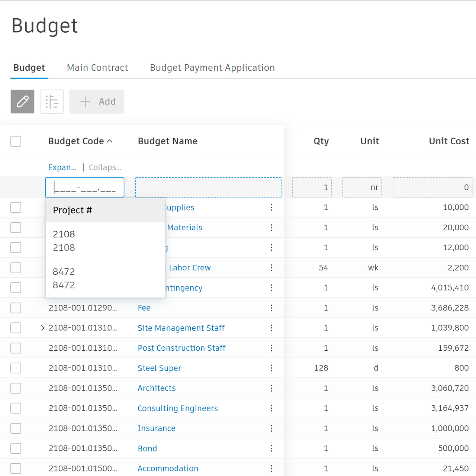Toggle the select-all checkbox in header
This screenshot has width=476, height=476.
pos(16,141)
